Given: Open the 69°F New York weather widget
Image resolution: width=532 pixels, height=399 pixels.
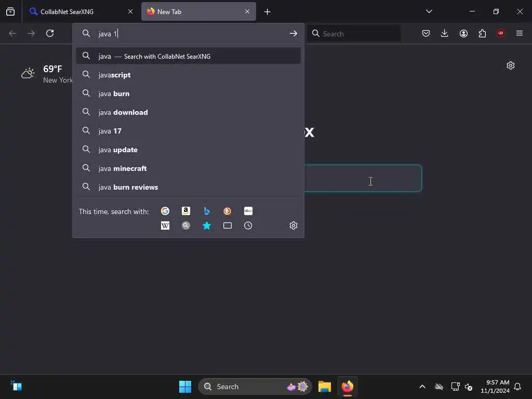Looking at the screenshot, I should click(47, 74).
